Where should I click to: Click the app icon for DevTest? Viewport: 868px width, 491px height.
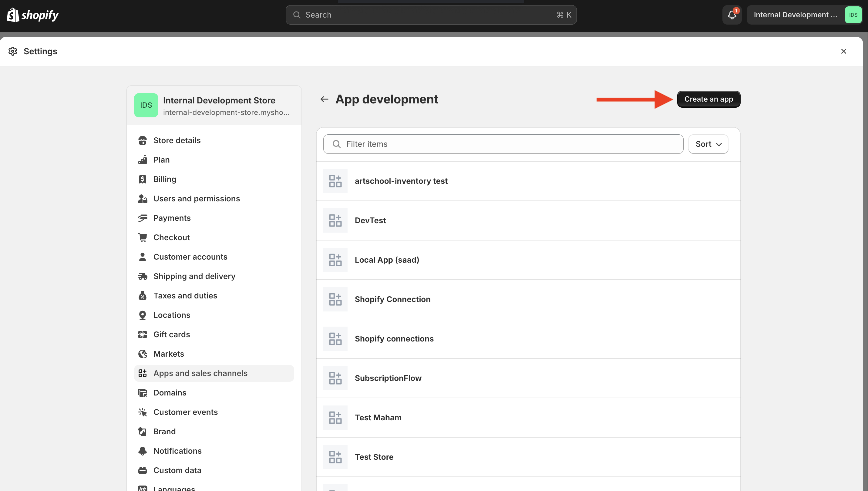(x=335, y=220)
